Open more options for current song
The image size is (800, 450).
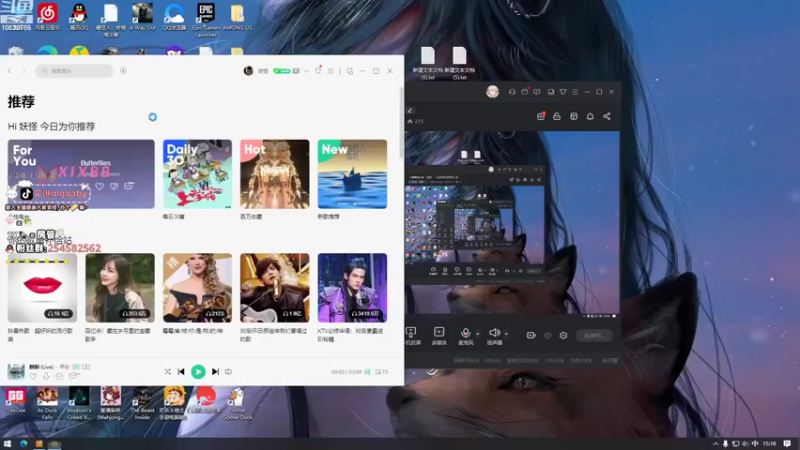59,376
